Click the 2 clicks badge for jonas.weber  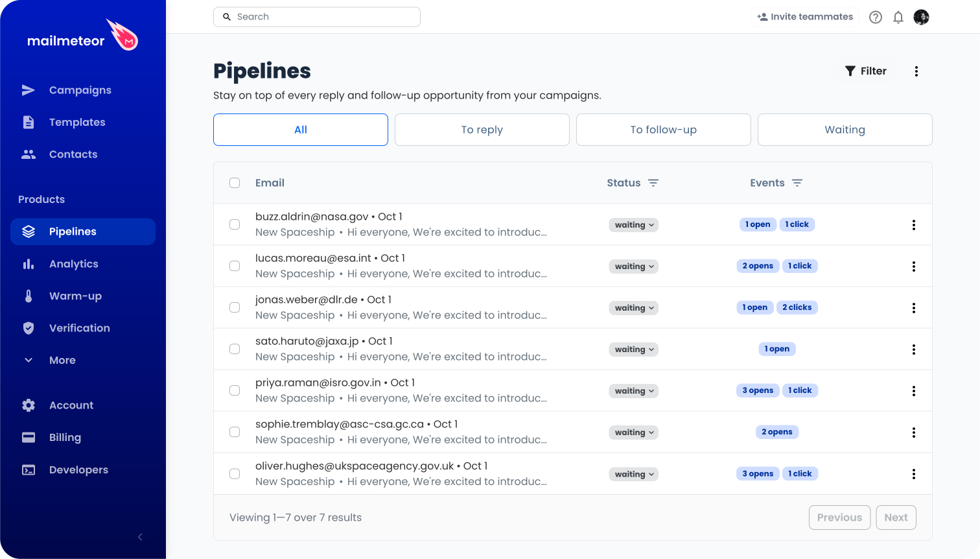[797, 307]
